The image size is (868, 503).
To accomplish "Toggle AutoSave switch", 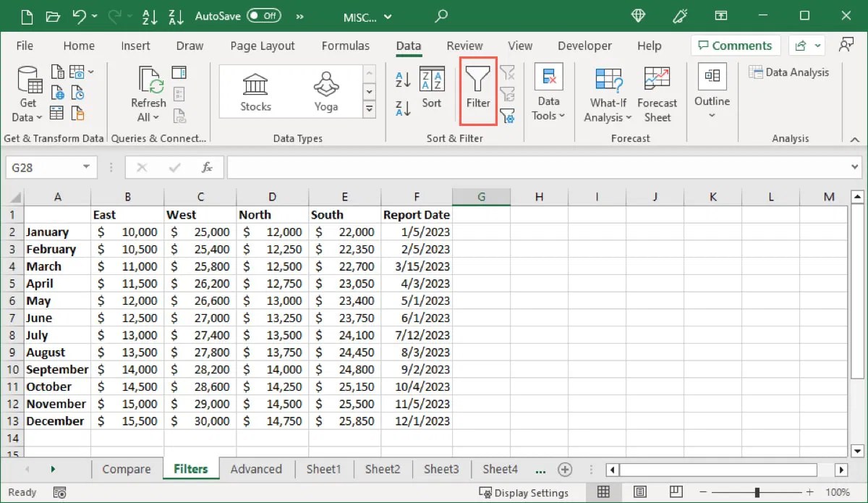I will [x=265, y=15].
